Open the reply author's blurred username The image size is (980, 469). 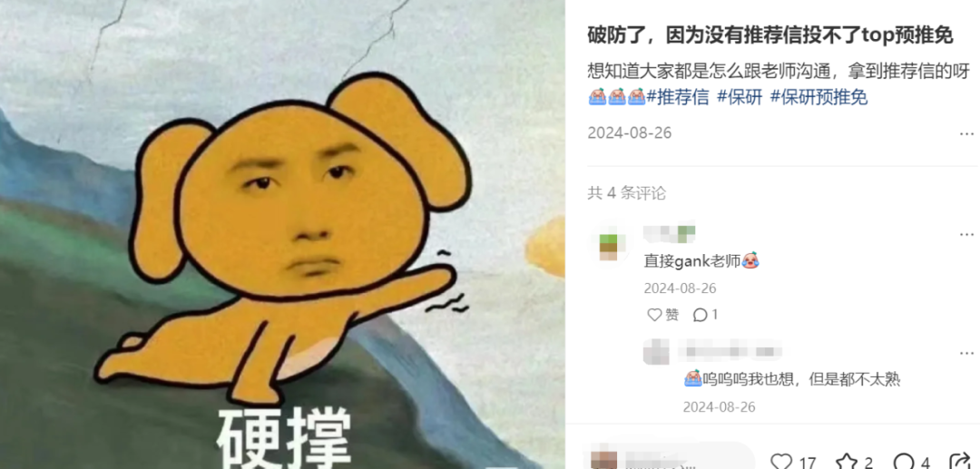coord(730,351)
